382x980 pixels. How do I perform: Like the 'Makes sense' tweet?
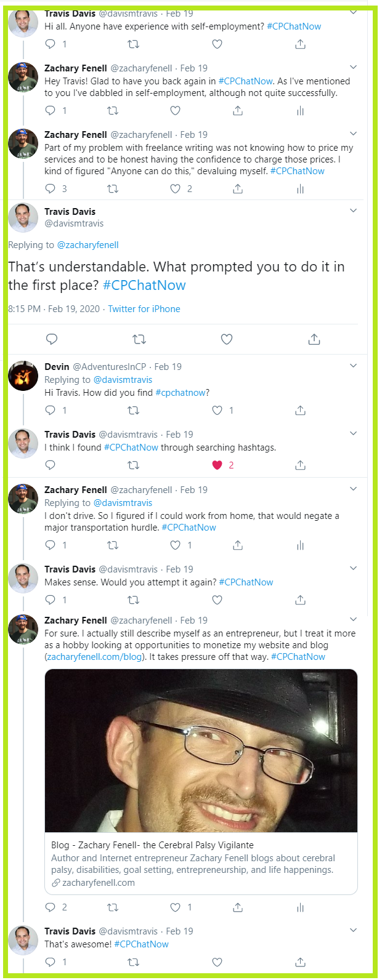(x=217, y=600)
